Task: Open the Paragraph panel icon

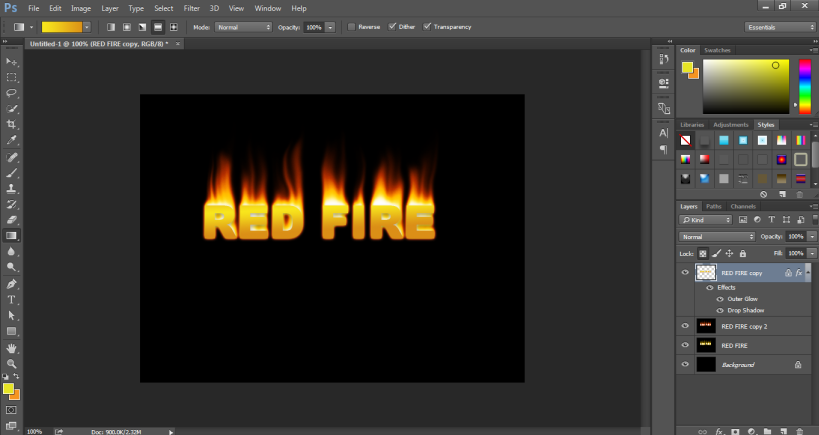Action: point(664,149)
